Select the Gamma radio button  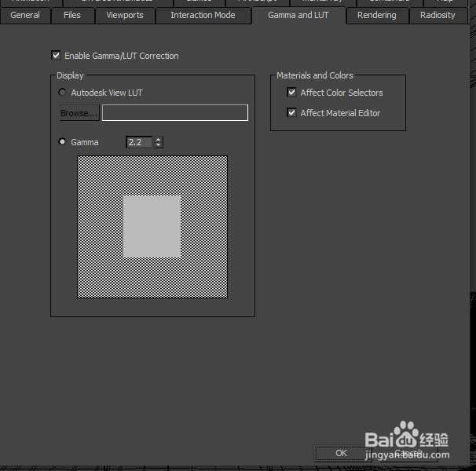(62, 142)
